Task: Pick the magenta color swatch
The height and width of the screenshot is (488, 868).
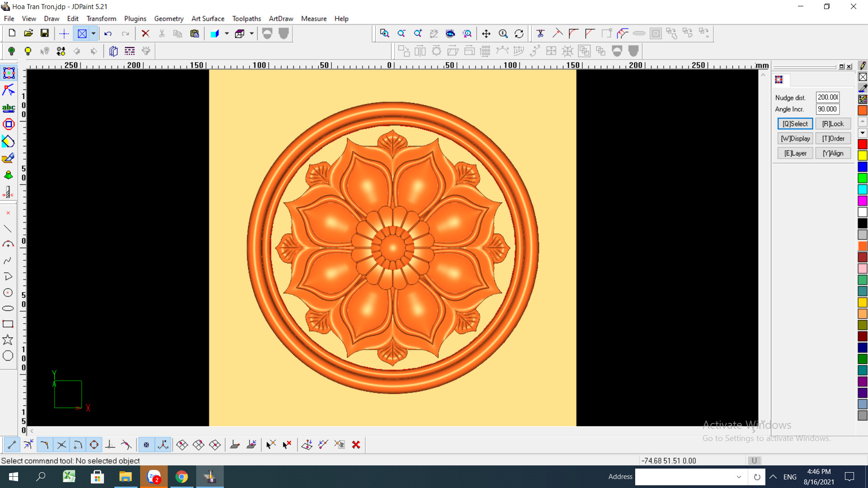Action: [x=863, y=201]
